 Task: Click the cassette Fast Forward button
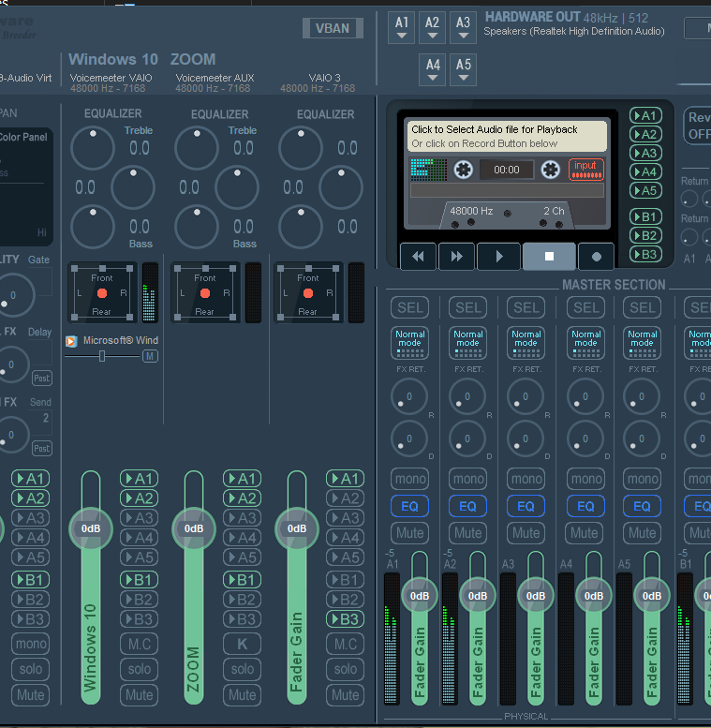[x=456, y=256]
